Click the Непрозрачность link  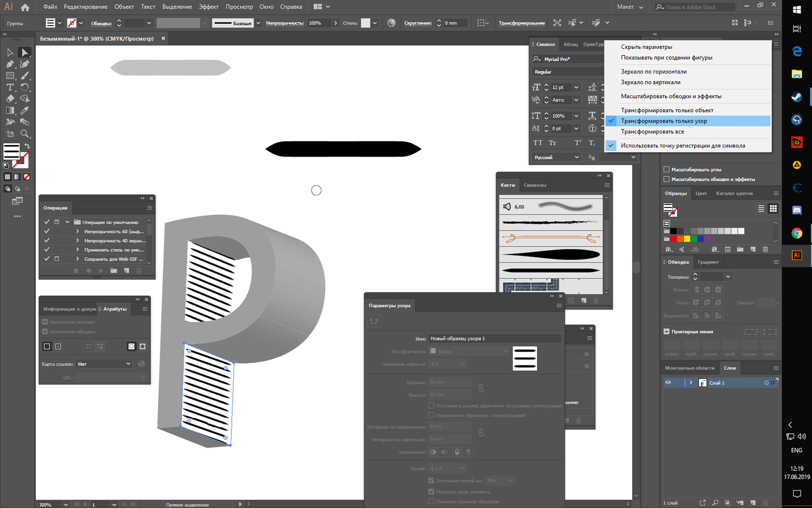pos(285,23)
